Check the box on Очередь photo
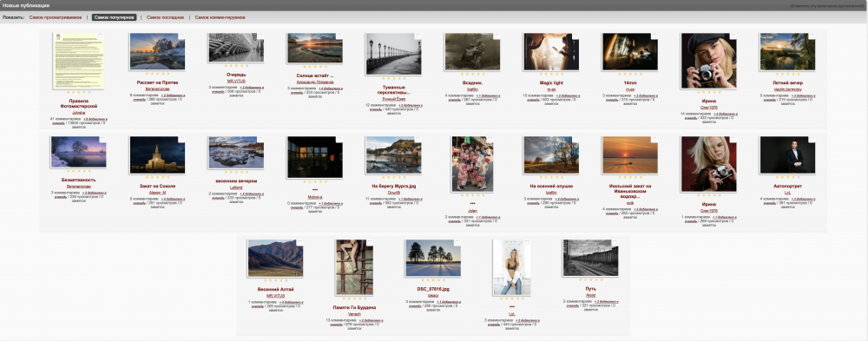868x341 pixels. click(x=260, y=36)
